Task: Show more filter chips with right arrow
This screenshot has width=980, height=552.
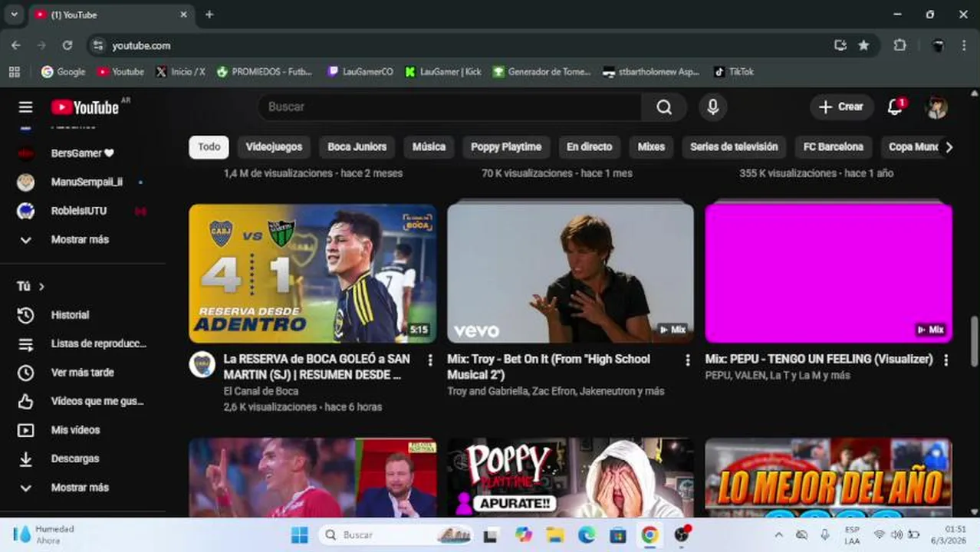Action: [949, 147]
